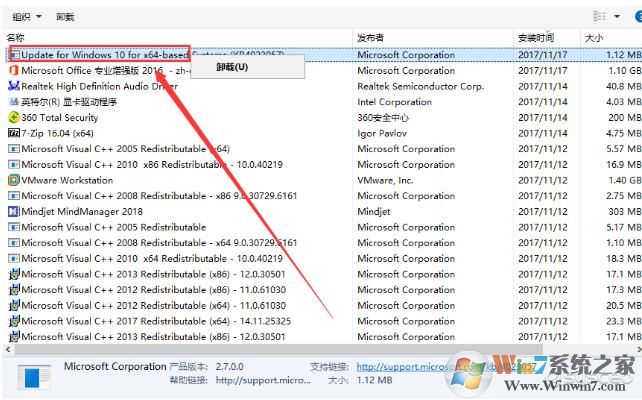The image size is (642, 400).
Task: Open the 支持链接 support.microsoft.com link
Action: click(446, 366)
